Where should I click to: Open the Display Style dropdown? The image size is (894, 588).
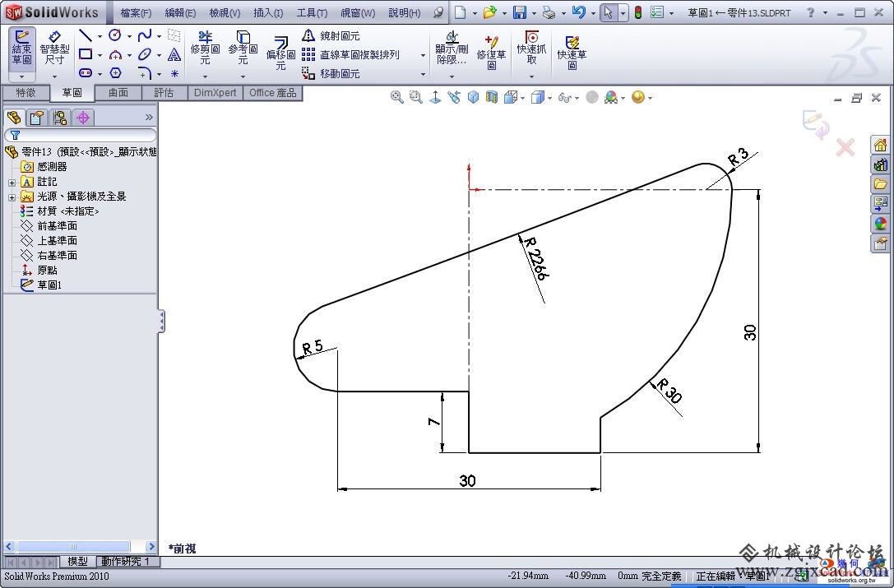coord(549,98)
